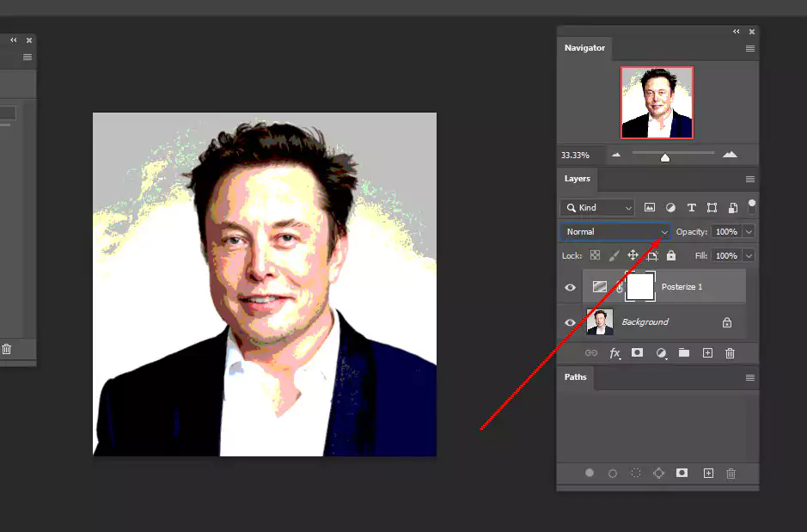Screen dimensions: 807x532
Task: Zoom out using Navigator small mountains icon
Action: coord(616,155)
